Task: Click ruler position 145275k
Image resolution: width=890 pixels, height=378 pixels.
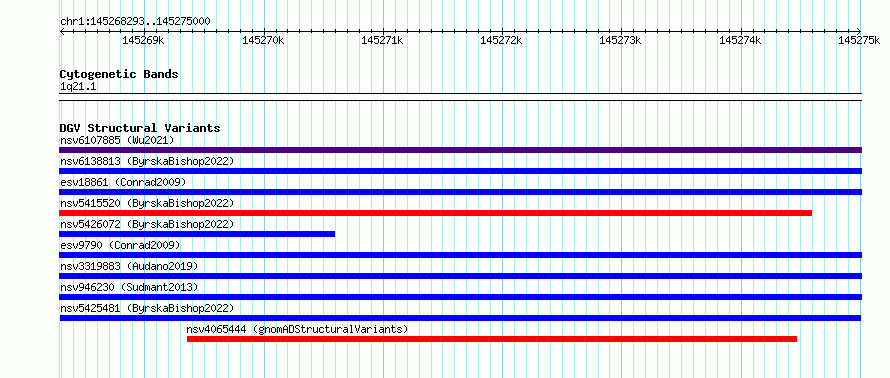Action: pyautogui.click(x=859, y=40)
